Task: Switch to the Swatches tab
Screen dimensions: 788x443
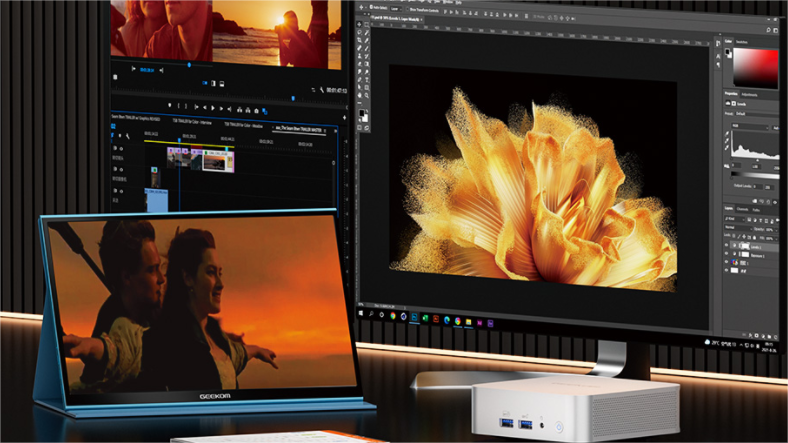Action: (x=742, y=42)
